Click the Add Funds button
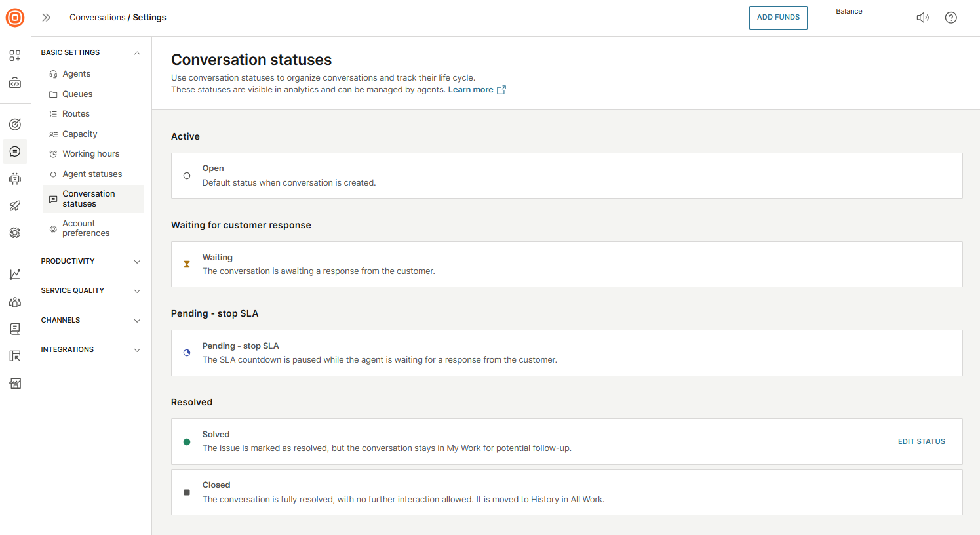This screenshot has height=535, width=980. 778,18
